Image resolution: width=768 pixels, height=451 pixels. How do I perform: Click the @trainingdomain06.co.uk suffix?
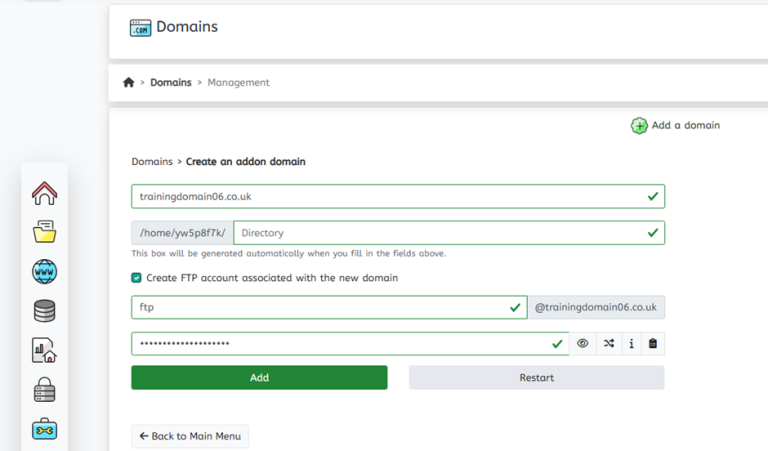pyautogui.click(x=596, y=307)
